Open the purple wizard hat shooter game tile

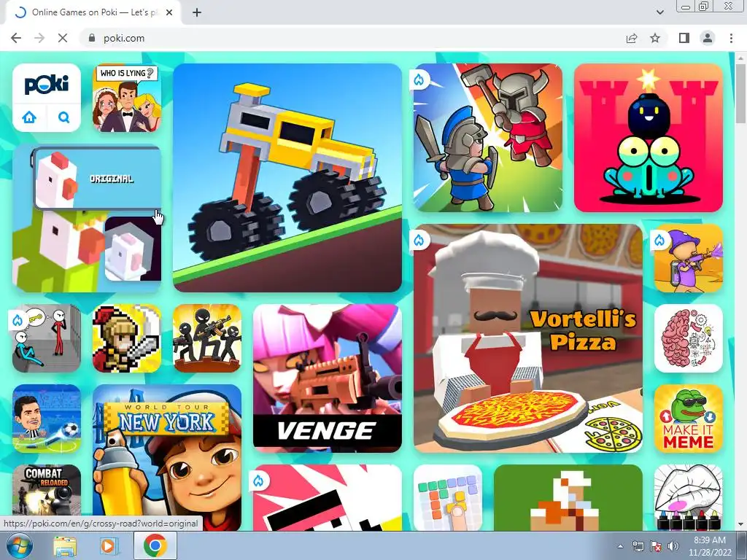(x=689, y=258)
